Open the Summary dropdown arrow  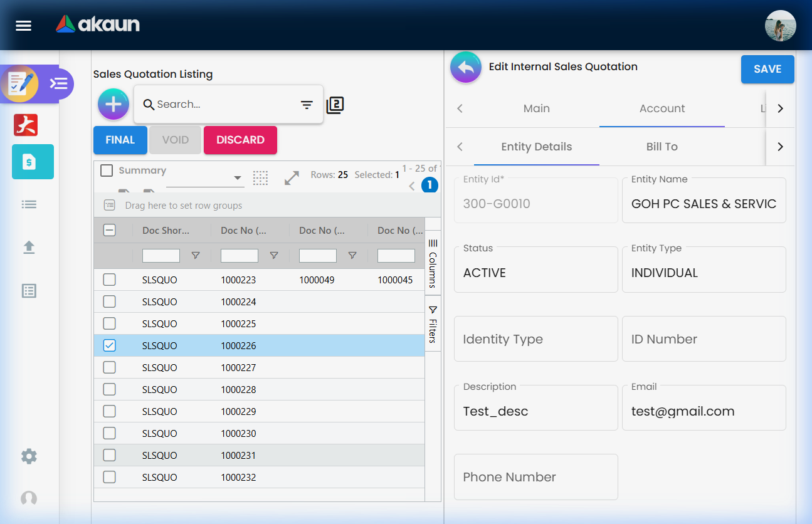(238, 177)
